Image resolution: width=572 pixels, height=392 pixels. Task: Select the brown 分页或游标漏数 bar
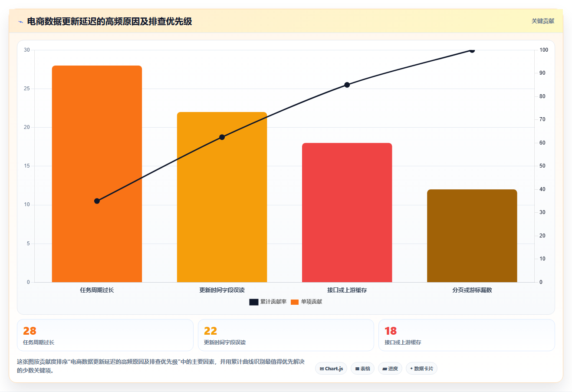click(x=472, y=236)
